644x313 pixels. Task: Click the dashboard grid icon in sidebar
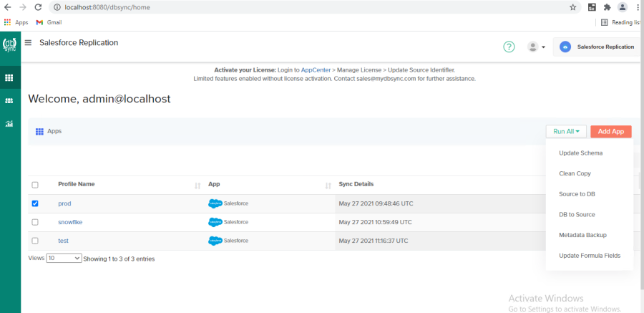9,78
